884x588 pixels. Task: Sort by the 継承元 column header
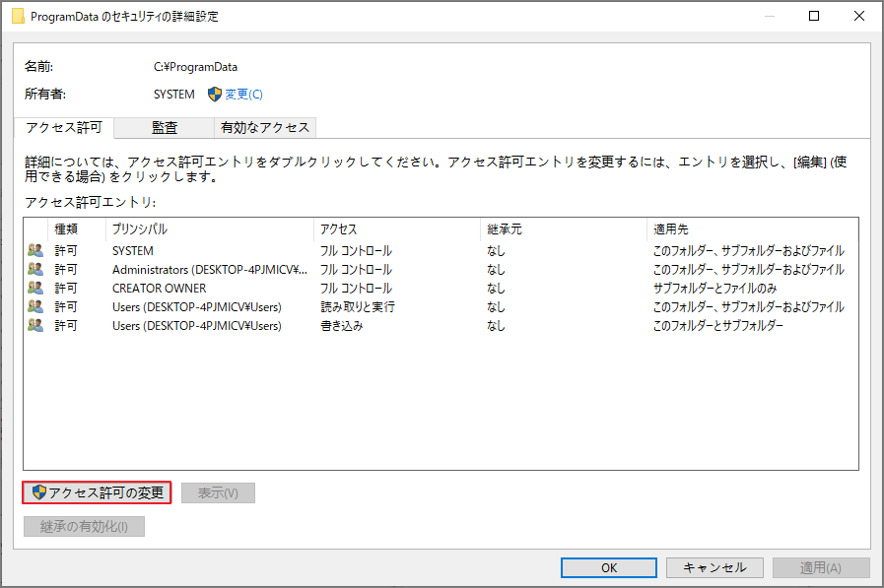point(563,229)
